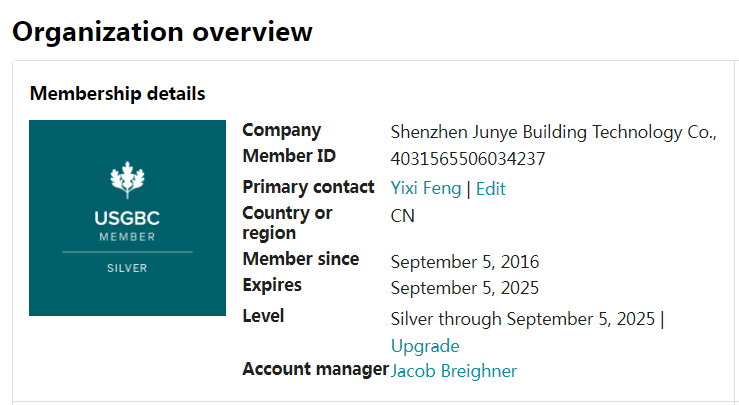This screenshot has height=405, width=739.
Task: Click the Level field label
Action: [263, 316]
